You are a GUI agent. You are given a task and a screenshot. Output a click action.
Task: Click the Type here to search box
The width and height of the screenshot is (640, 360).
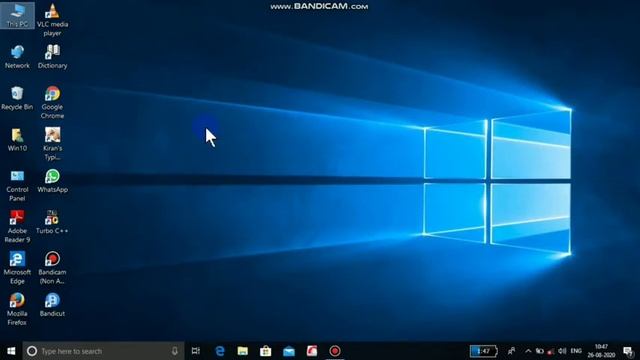[103, 351]
